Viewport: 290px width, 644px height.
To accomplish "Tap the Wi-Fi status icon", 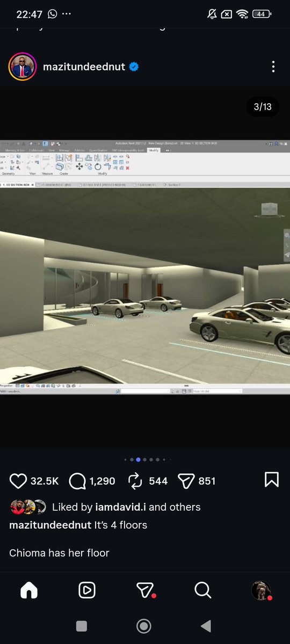I will tap(242, 15).
